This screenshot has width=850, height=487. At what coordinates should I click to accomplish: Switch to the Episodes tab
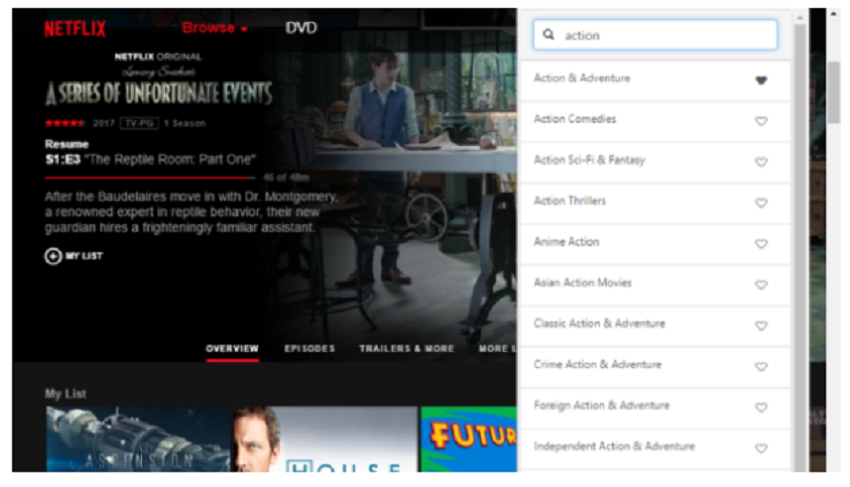[x=309, y=349]
